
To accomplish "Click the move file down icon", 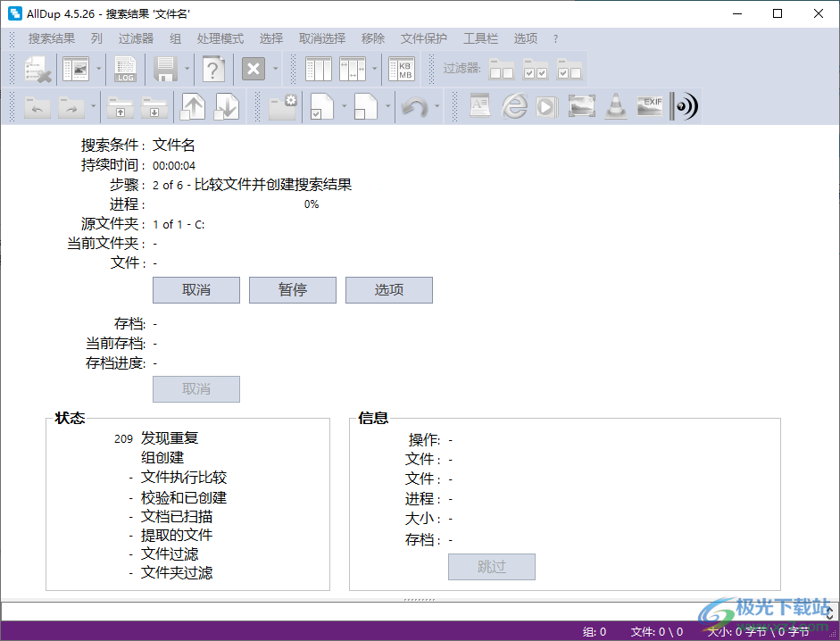I will click(x=227, y=106).
